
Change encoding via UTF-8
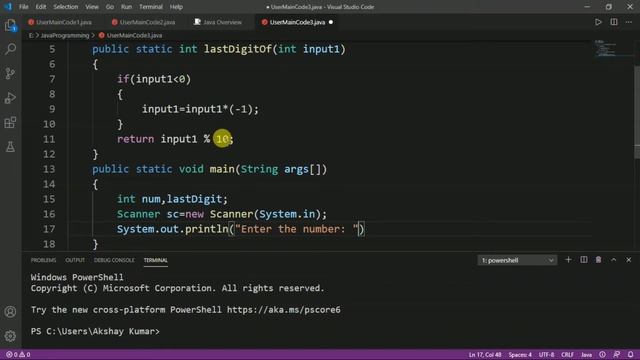pyautogui.click(x=547, y=355)
